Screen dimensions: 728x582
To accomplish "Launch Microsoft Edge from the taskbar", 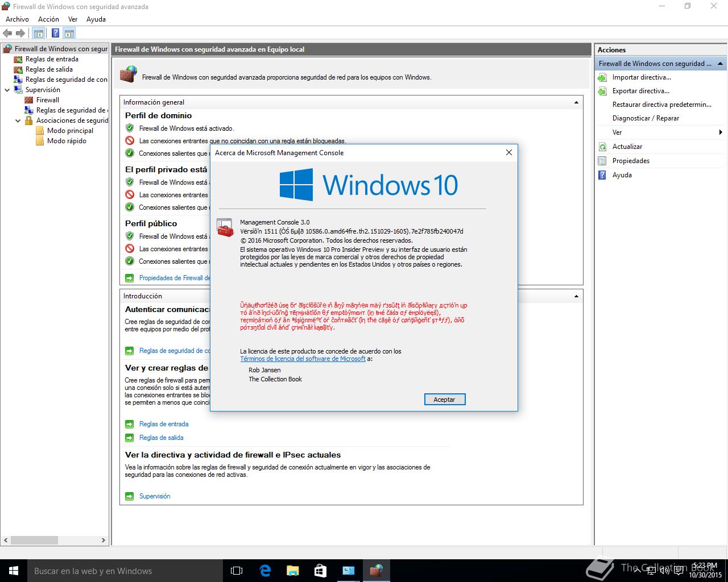I will click(x=265, y=571).
